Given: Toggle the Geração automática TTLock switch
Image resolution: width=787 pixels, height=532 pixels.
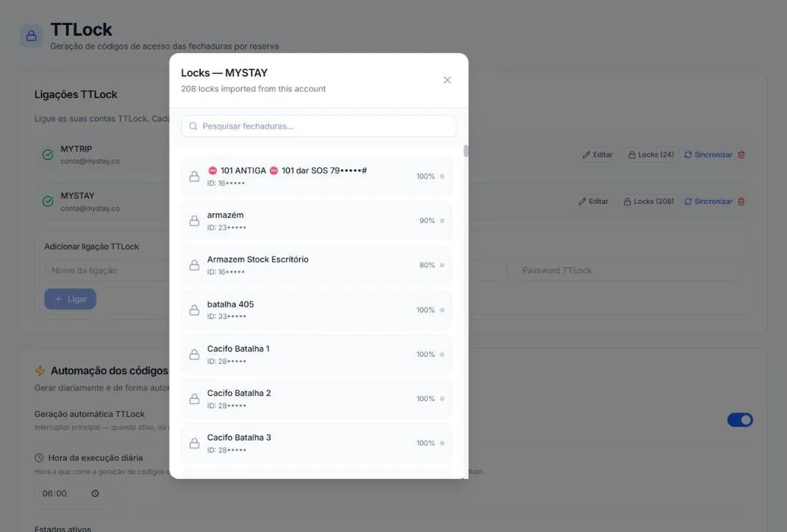Looking at the screenshot, I should tap(740, 420).
